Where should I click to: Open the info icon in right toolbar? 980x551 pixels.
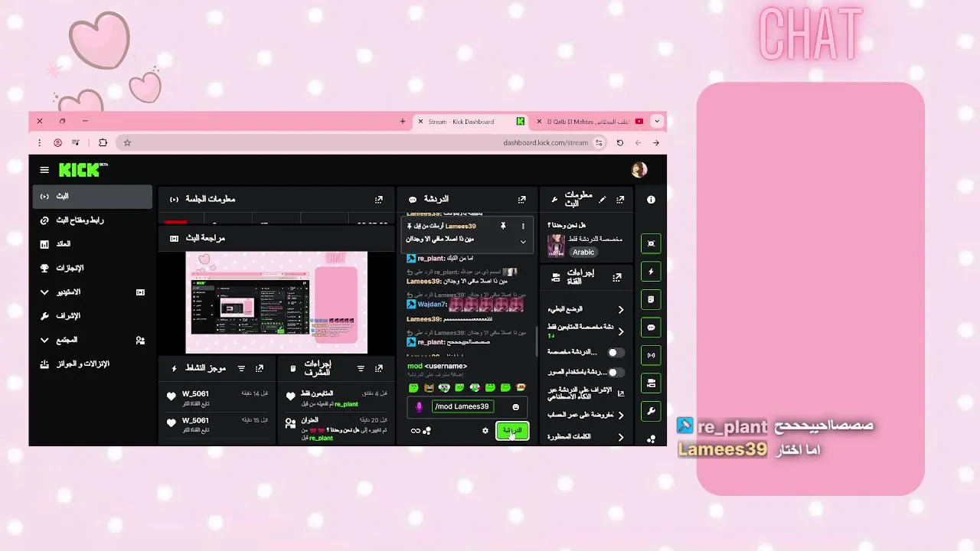651,200
